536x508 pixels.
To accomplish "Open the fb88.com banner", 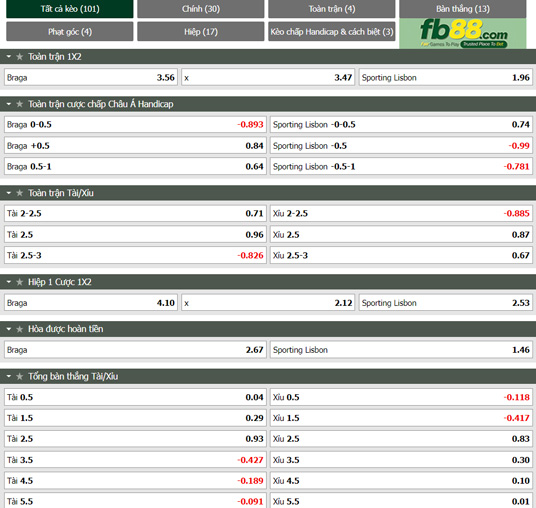I will [x=463, y=33].
